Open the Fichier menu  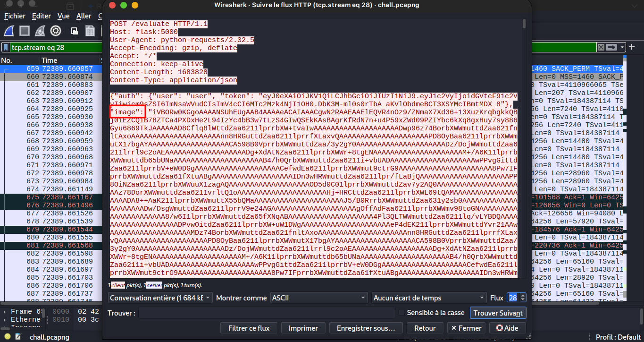point(15,16)
